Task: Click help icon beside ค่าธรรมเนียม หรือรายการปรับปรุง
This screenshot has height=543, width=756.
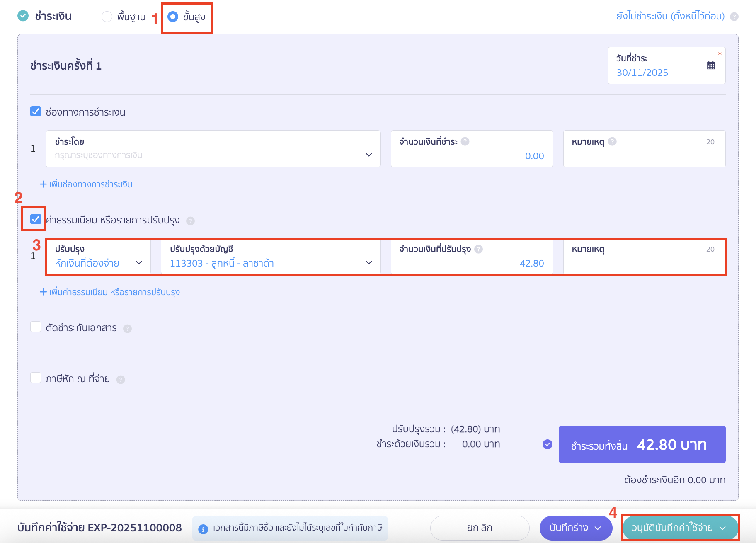Action: [x=190, y=221]
